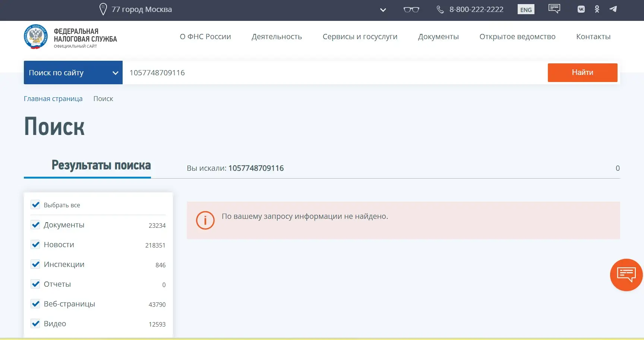Click the Federal Tax Service logo
The width and height of the screenshot is (644, 340).
click(x=36, y=37)
